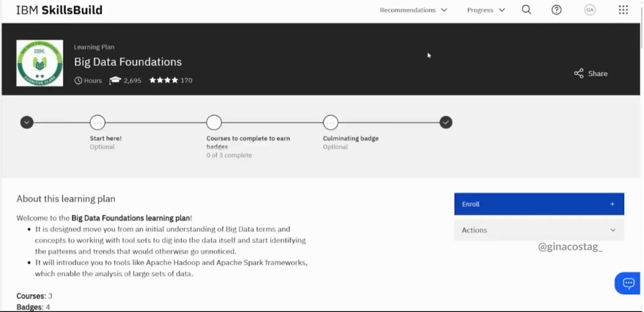Select the Culminating badge step circle
Image resolution: width=644 pixels, height=312 pixels.
[x=331, y=122]
